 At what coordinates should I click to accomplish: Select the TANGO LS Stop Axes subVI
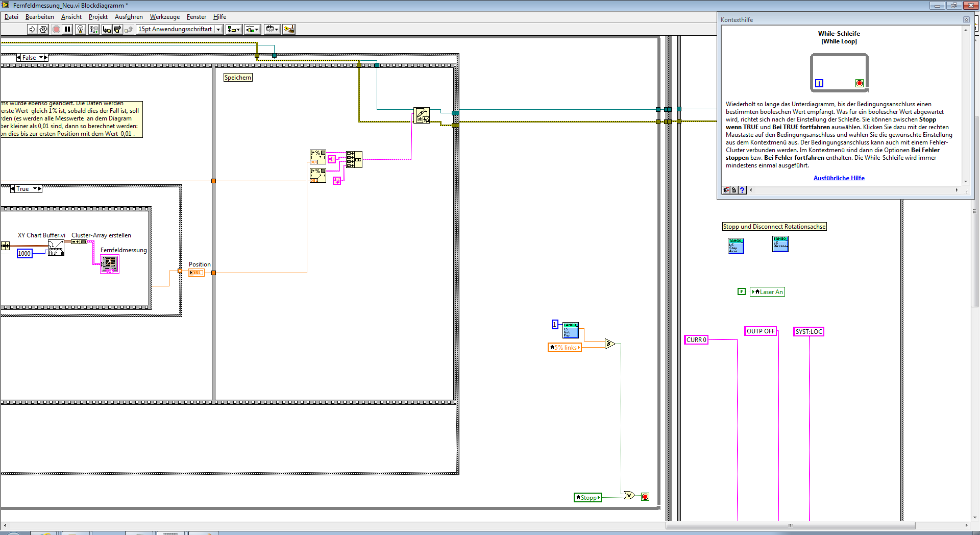[x=736, y=246]
